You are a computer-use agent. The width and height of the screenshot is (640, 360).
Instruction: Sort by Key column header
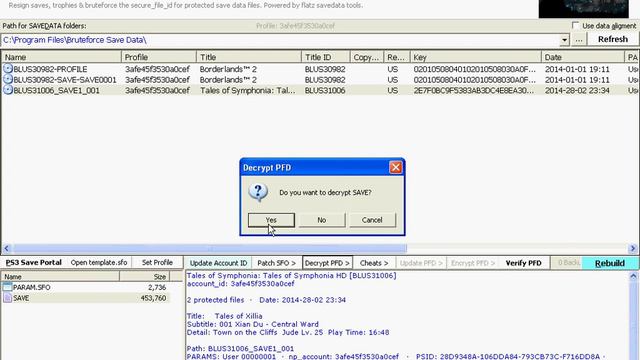476,57
